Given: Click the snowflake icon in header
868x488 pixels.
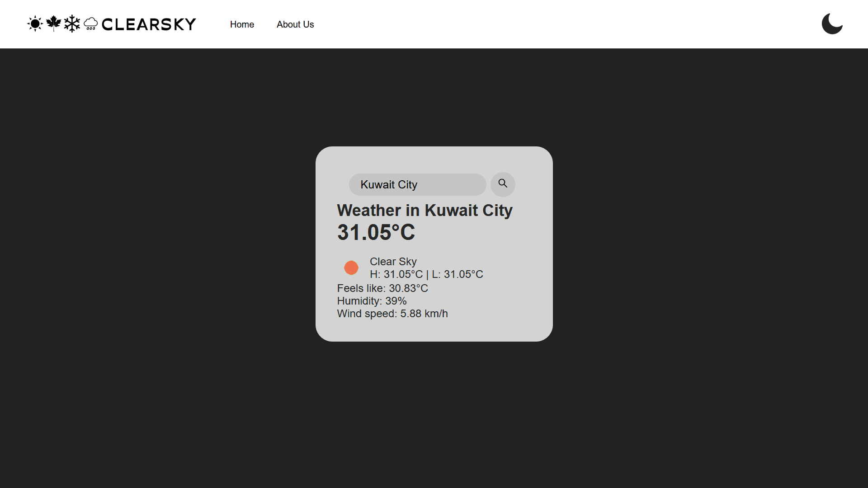Looking at the screenshot, I should click(72, 24).
